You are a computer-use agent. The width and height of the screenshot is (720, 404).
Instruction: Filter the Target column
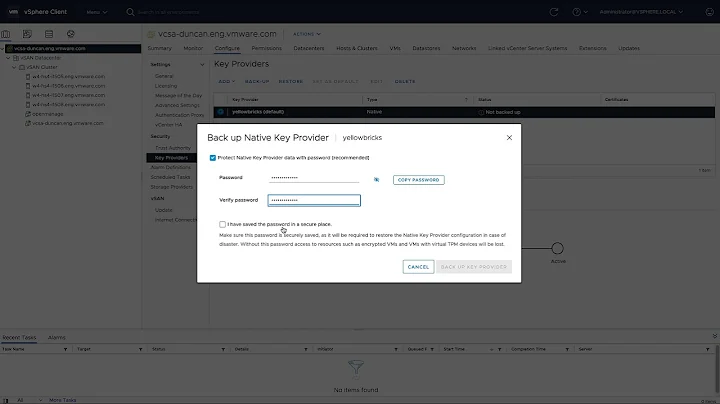point(141,349)
